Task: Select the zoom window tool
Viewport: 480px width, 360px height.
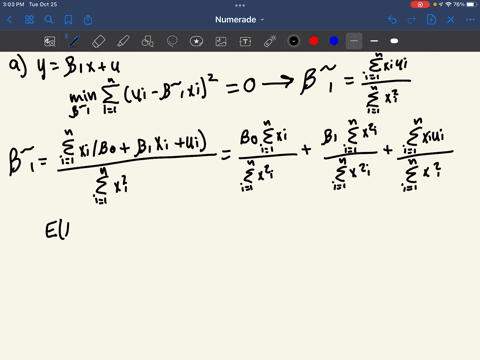Action: 50,41
